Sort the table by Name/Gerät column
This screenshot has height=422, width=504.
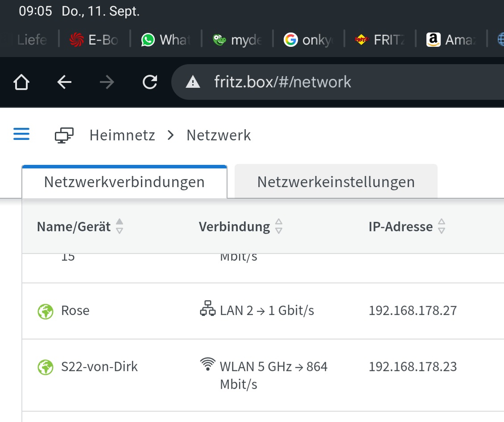click(119, 226)
